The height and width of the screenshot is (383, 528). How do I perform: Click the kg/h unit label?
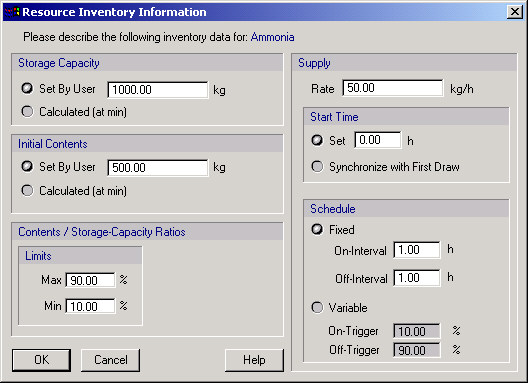click(x=462, y=89)
